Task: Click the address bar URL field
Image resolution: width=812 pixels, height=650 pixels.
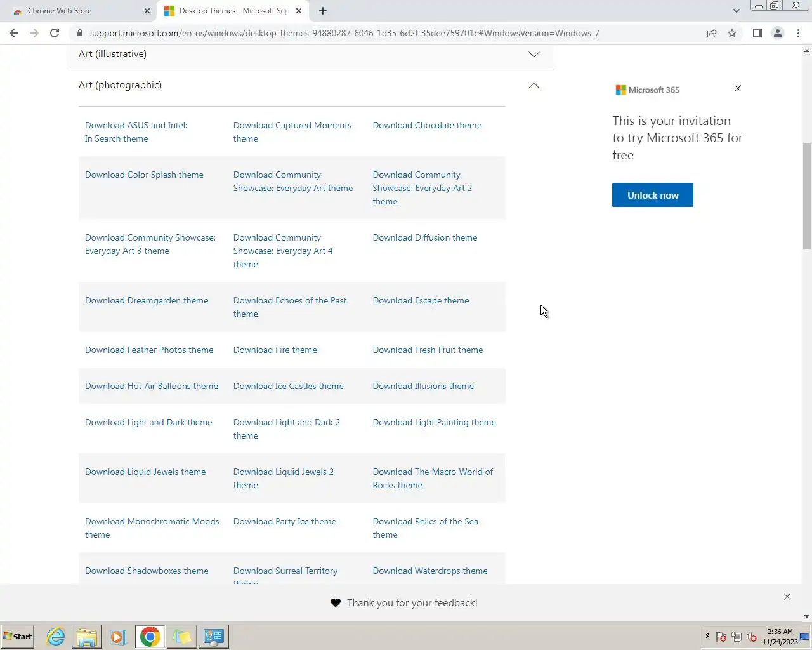Action: point(344,33)
